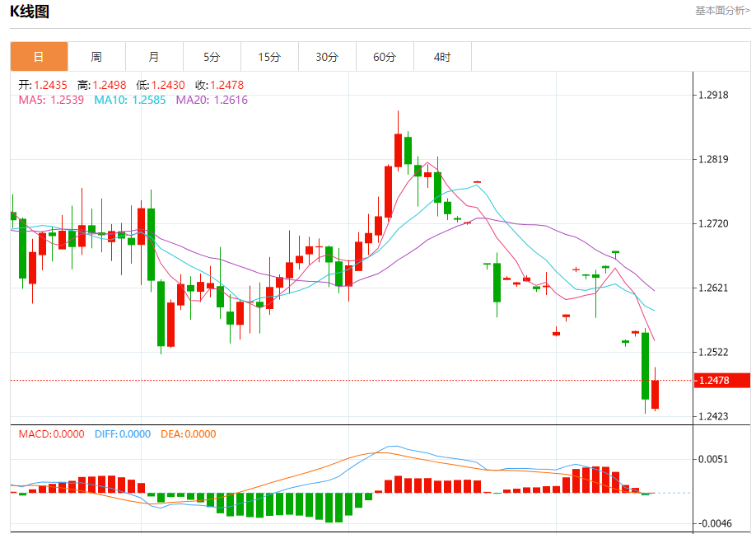756x534 pixels.
Task: Click the MA5: 1.2539 legend
Action: tap(51, 100)
